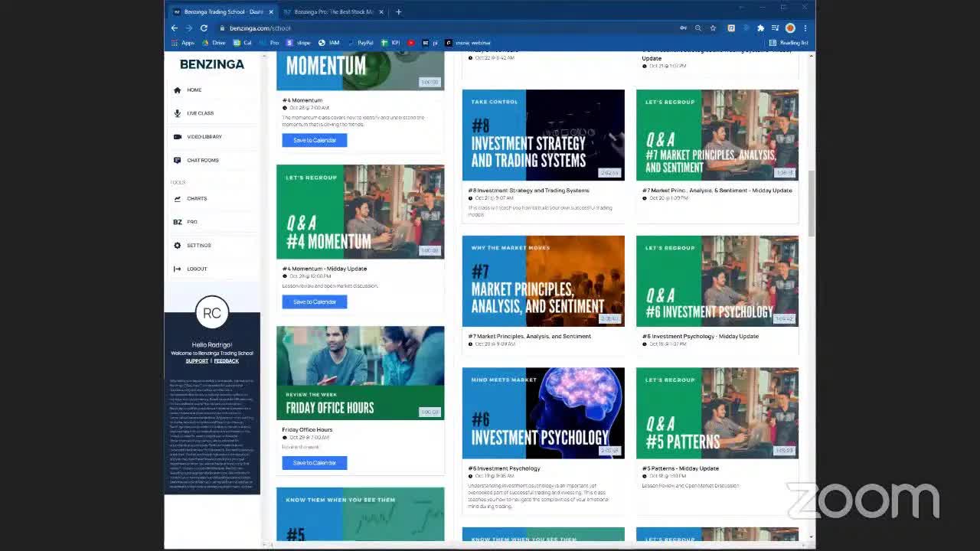This screenshot has height=551, width=980.
Task: Open the red YouTube bookmark icon
Action: click(x=411, y=43)
